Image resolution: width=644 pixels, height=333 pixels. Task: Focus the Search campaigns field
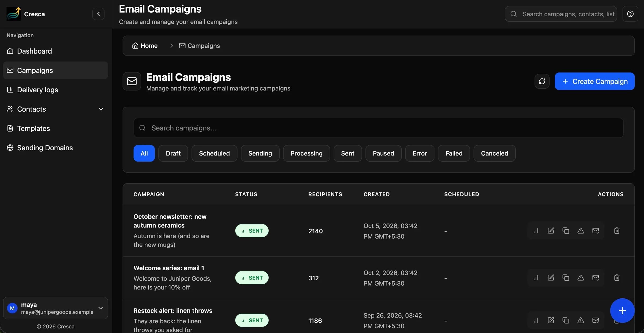point(378,128)
